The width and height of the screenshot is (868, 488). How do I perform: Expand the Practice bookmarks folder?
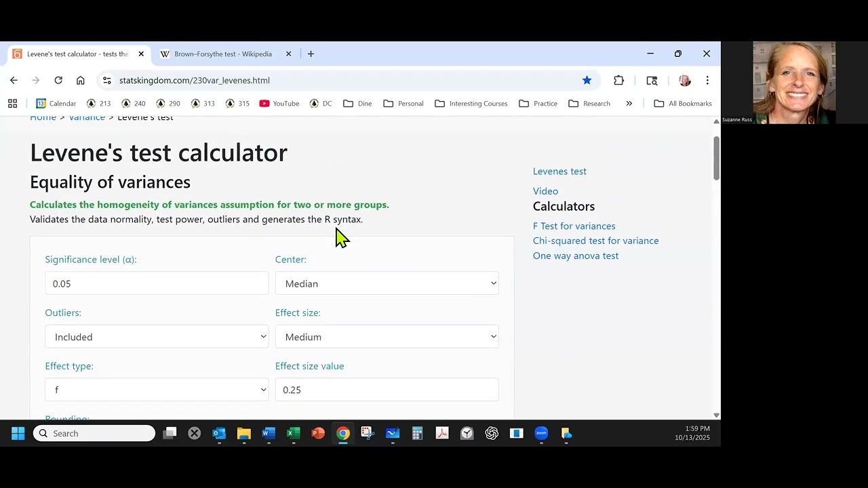pyautogui.click(x=538, y=104)
